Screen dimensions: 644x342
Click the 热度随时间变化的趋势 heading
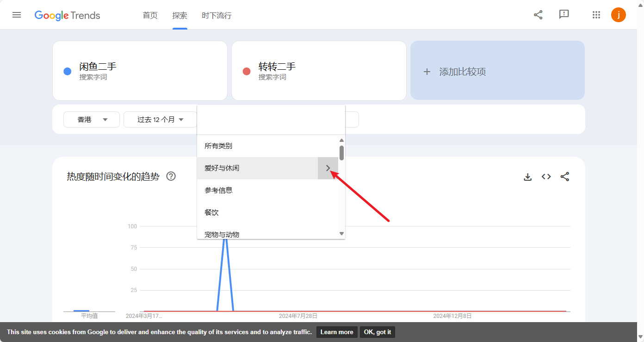pyautogui.click(x=113, y=177)
